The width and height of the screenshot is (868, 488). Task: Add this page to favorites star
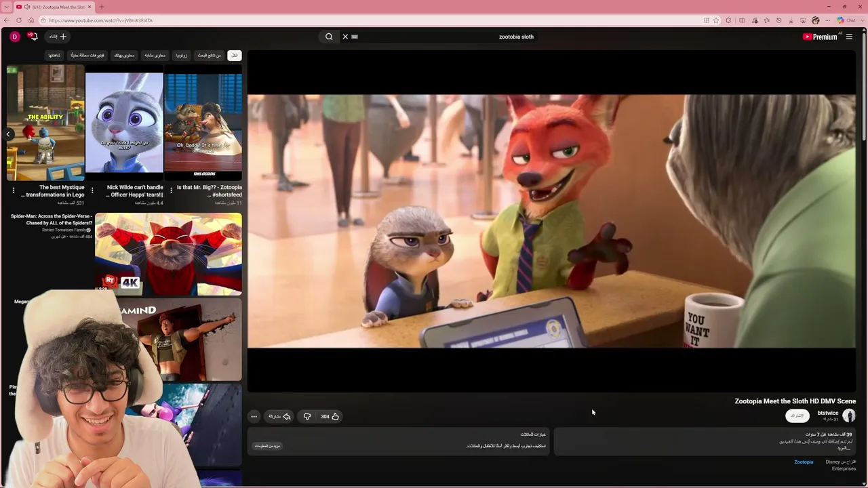(x=716, y=20)
